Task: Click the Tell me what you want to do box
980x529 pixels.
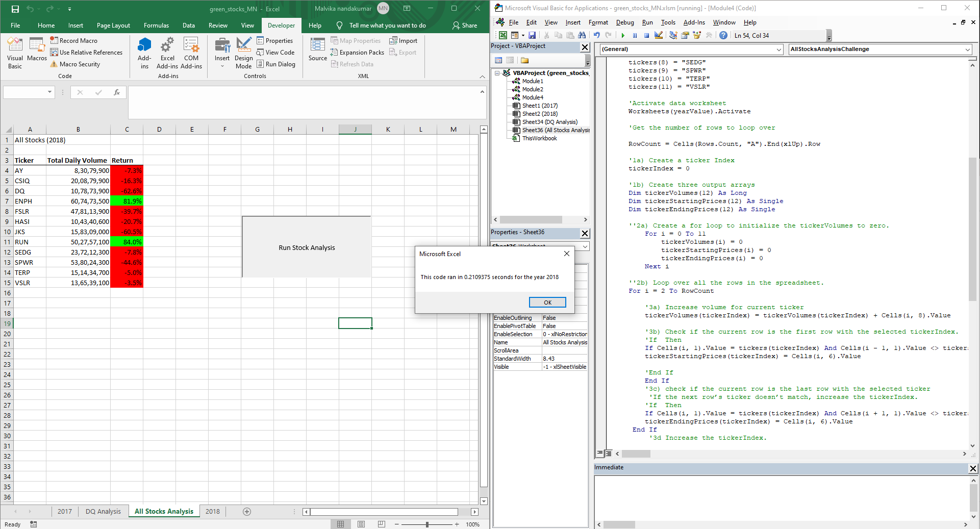Action: click(381, 26)
